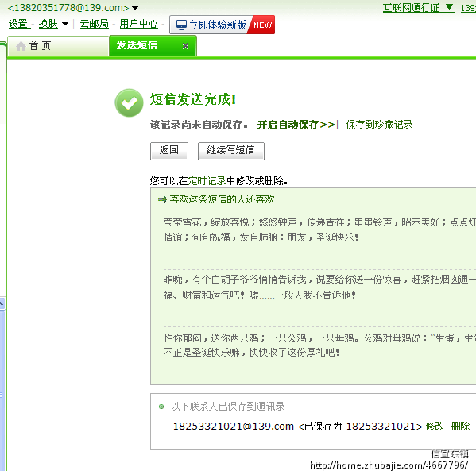This screenshot has width=476, height=471.
Task: Go to 云邮局 link
Action: [x=94, y=24]
